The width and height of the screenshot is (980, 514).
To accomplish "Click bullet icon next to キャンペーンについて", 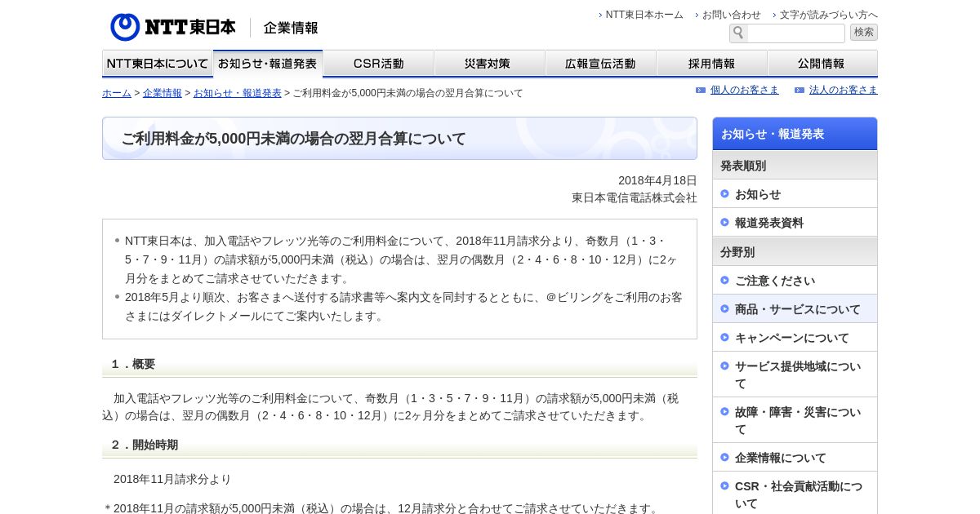I will pos(724,337).
